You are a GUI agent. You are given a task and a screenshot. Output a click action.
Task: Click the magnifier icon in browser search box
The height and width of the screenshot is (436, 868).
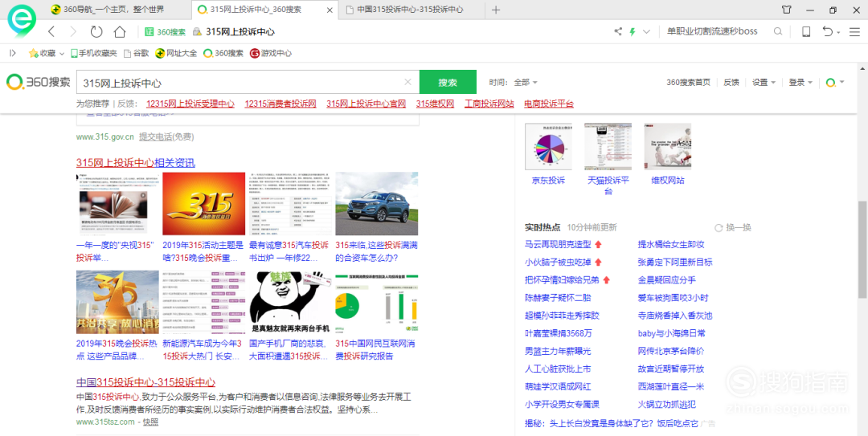778,31
